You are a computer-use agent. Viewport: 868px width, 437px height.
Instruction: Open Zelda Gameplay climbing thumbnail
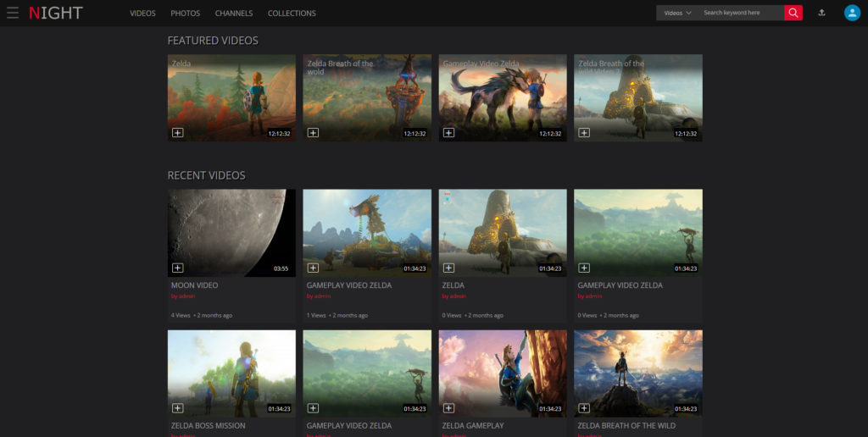pyautogui.click(x=503, y=373)
